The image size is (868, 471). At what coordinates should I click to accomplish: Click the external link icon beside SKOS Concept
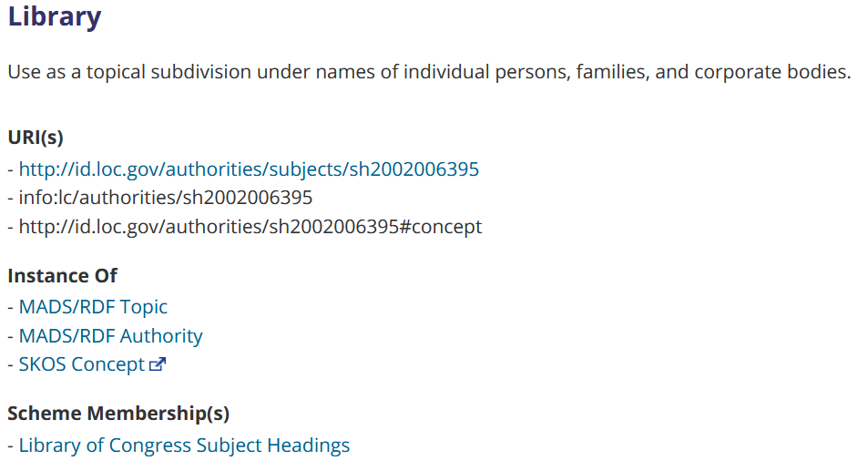point(158,365)
